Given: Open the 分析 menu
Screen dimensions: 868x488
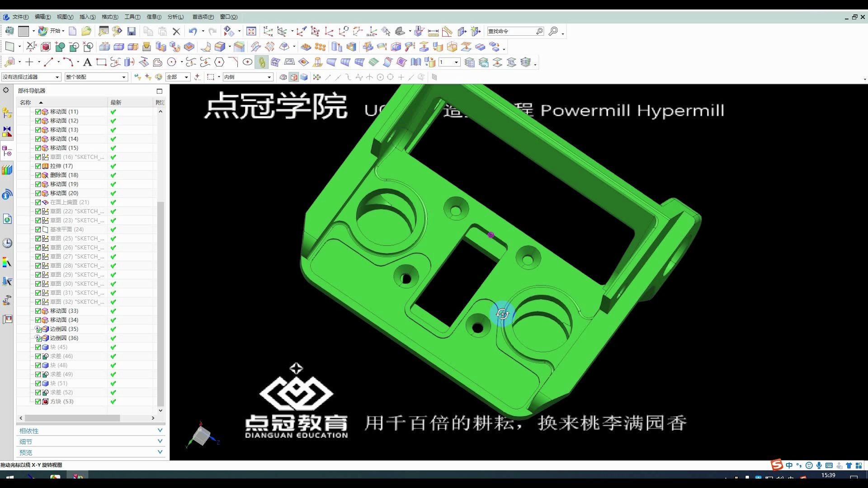Looking at the screenshot, I should 175,17.
